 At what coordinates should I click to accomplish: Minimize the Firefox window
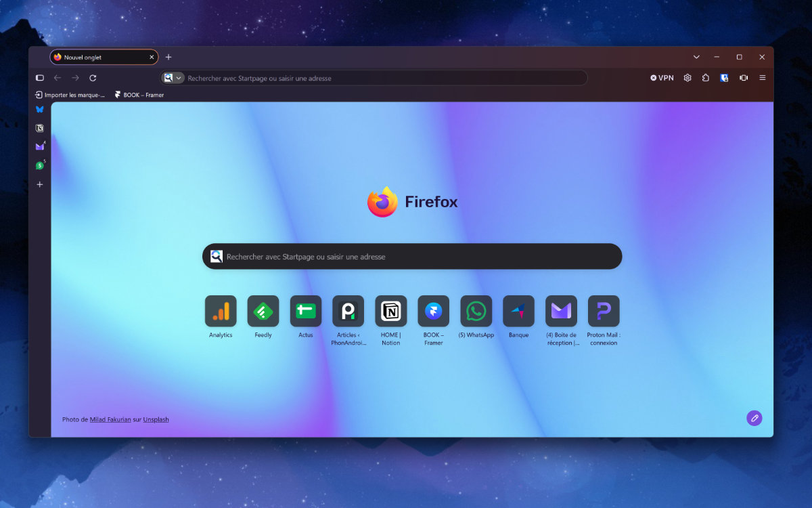pyautogui.click(x=717, y=57)
